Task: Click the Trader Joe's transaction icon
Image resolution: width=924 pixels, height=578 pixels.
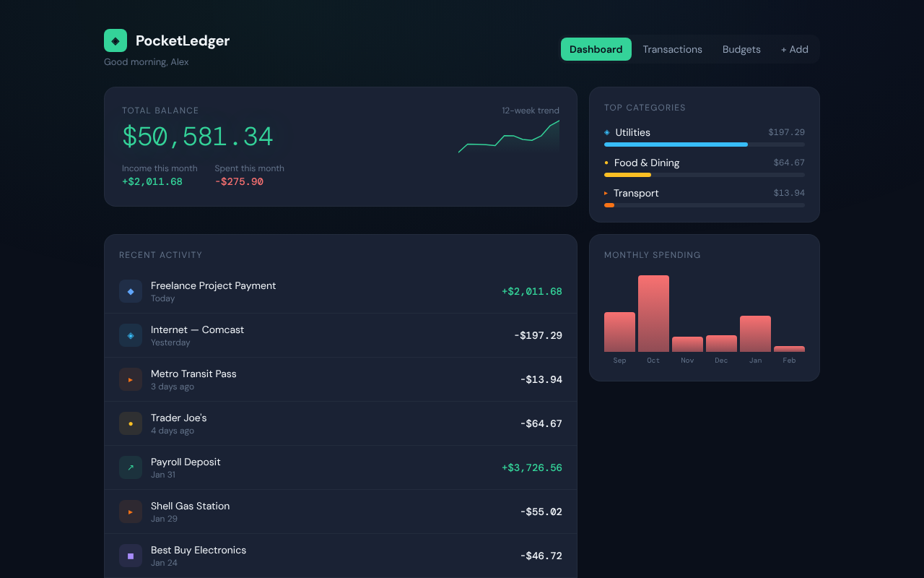Action: [130, 423]
